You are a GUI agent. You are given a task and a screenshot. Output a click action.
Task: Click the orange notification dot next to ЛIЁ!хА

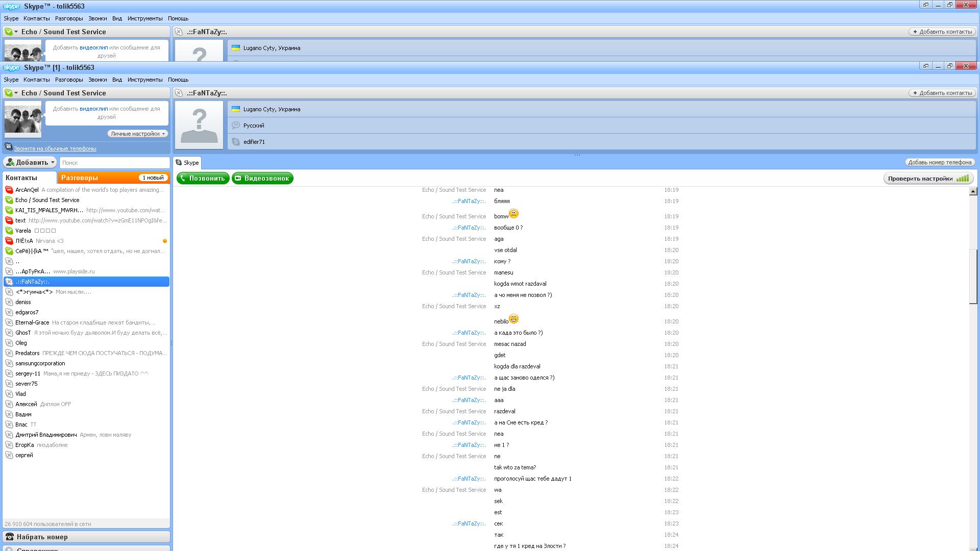click(164, 241)
